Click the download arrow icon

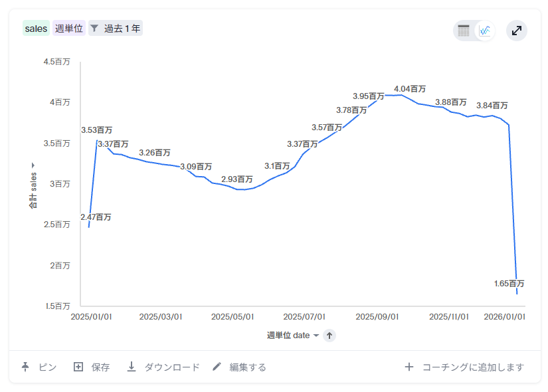pos(132,367)
